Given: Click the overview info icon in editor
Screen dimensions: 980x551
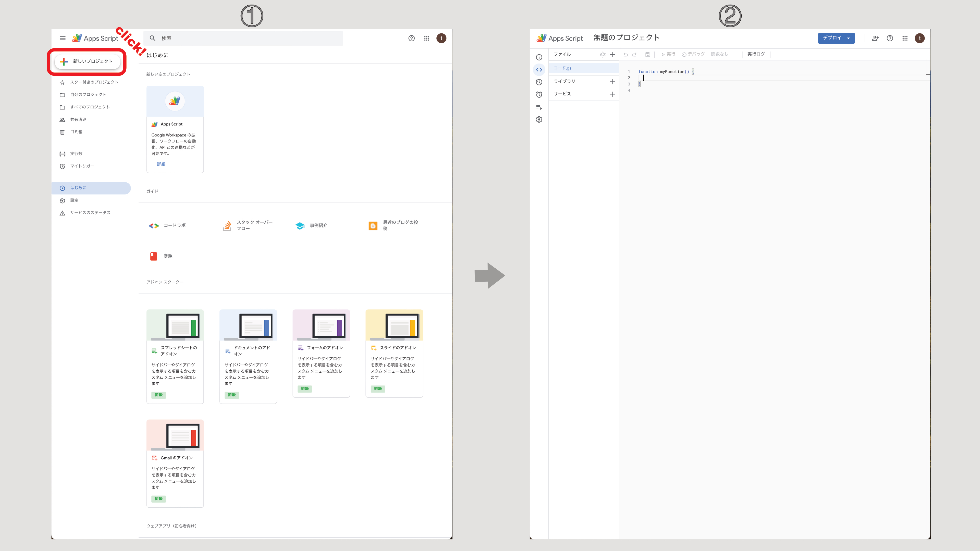Looking at the screenshot, I should click(539, 57).
